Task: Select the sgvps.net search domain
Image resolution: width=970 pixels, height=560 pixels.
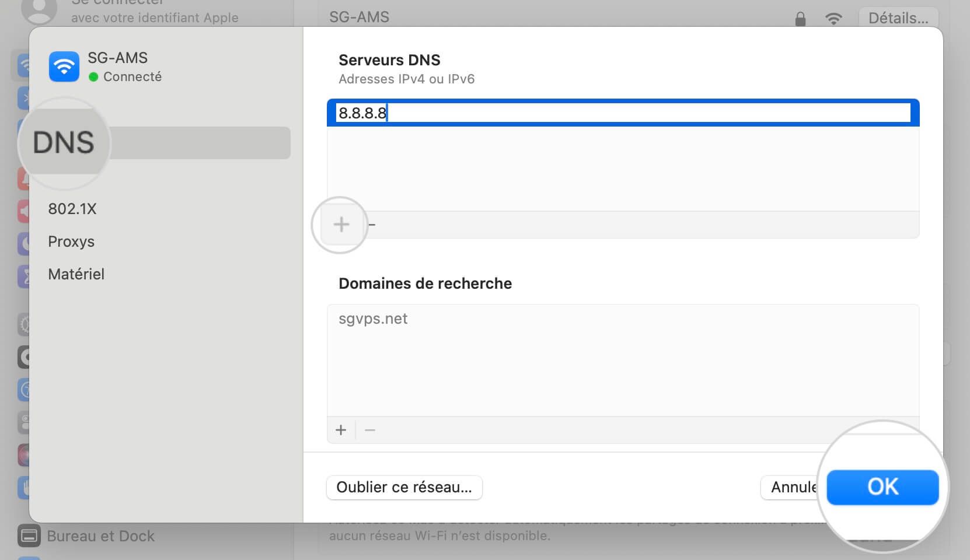Action: tap(373, 319)
